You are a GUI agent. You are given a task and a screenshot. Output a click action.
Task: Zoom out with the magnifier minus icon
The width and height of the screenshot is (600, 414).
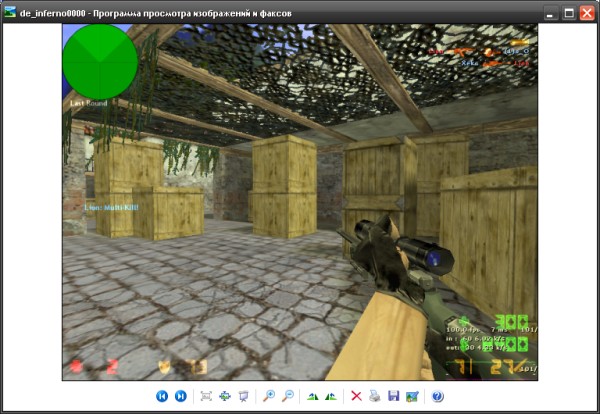click(x=288, y=396)
